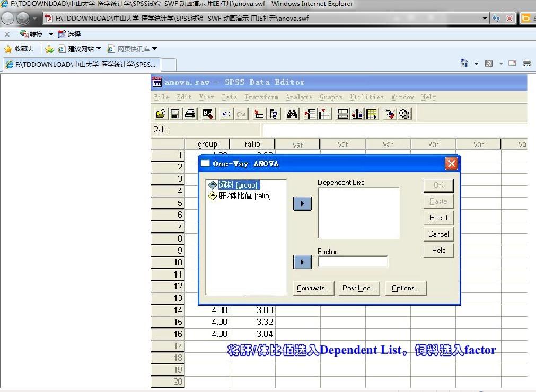Click the IE Print icon

coord(527,63)
